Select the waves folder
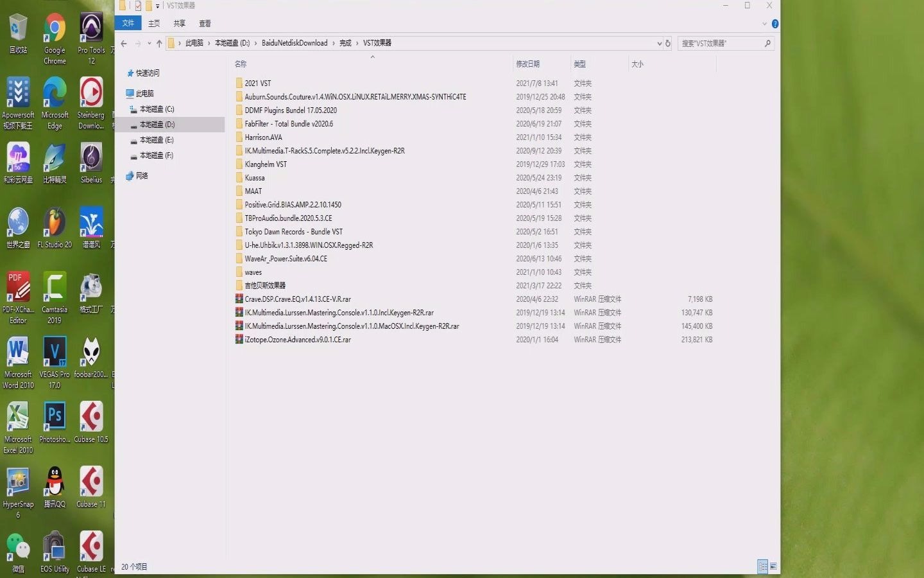Screen dimensions: 924x578 (x=253, y=272)
